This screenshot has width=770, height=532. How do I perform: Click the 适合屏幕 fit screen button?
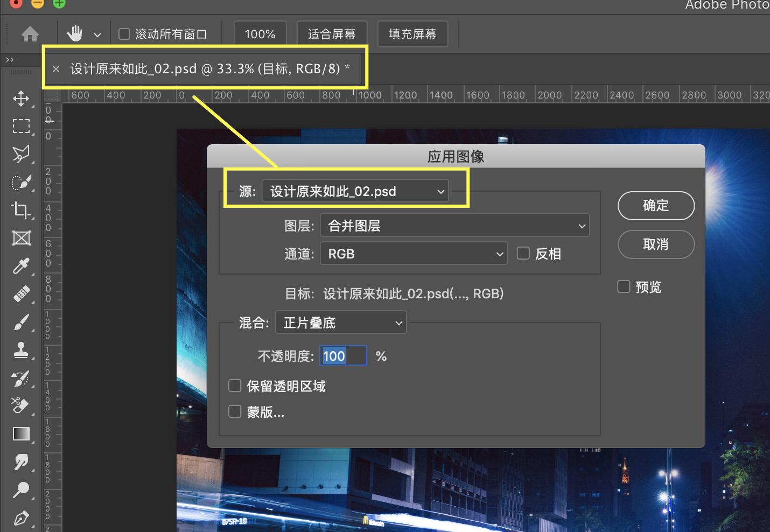point(332,33)
